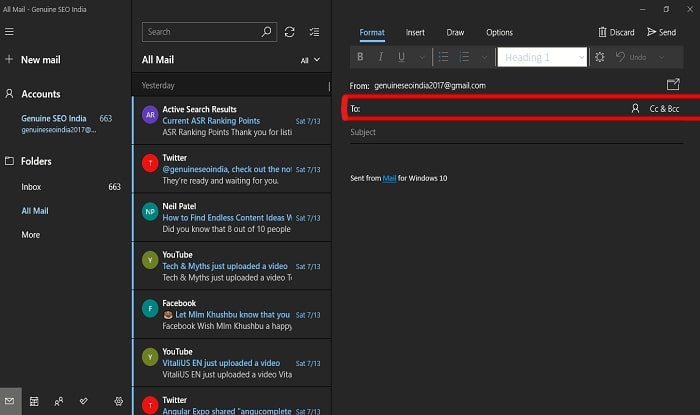Screen dimensions: 700x415
Task: Switch to the Insert tab
Action: [415, 33]
